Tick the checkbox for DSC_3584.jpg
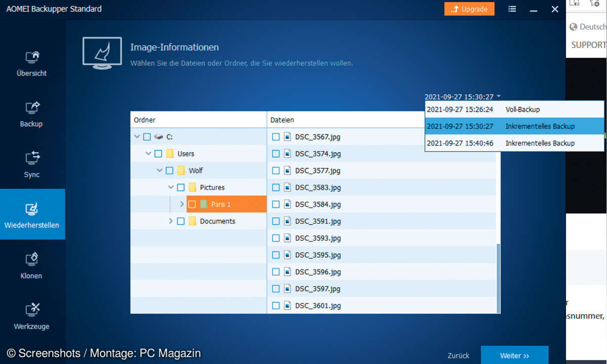This screenshot has width=607, height=364. pyautogui.click(x=276, y=204)
